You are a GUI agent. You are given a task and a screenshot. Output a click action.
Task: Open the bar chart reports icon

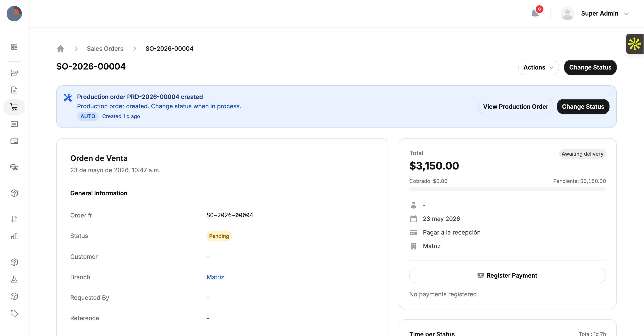point(14,236)
